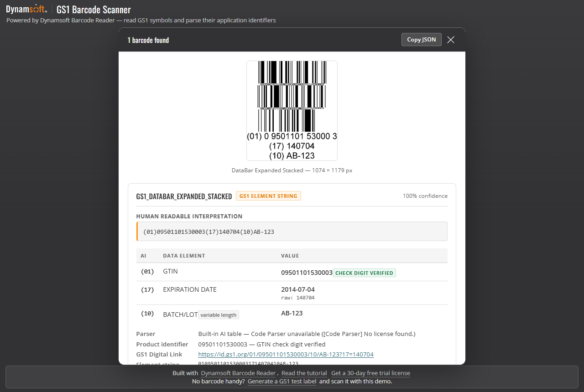This screenshot has height=392, width=584.
Task: Click the scanned barcode image thumbnail
Action: (x=292, y=111)
